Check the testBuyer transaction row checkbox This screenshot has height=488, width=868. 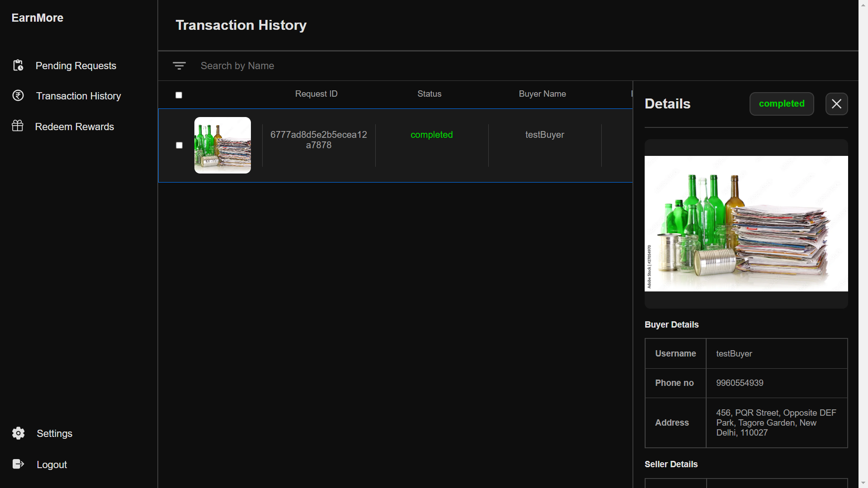point(179,145)
